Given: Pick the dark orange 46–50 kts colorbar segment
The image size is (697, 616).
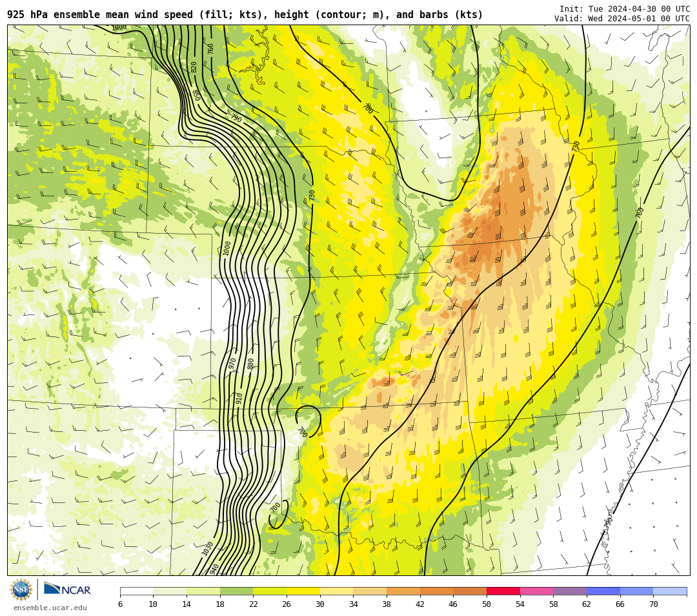Looking at the screenshot, I should coord(470,591).
